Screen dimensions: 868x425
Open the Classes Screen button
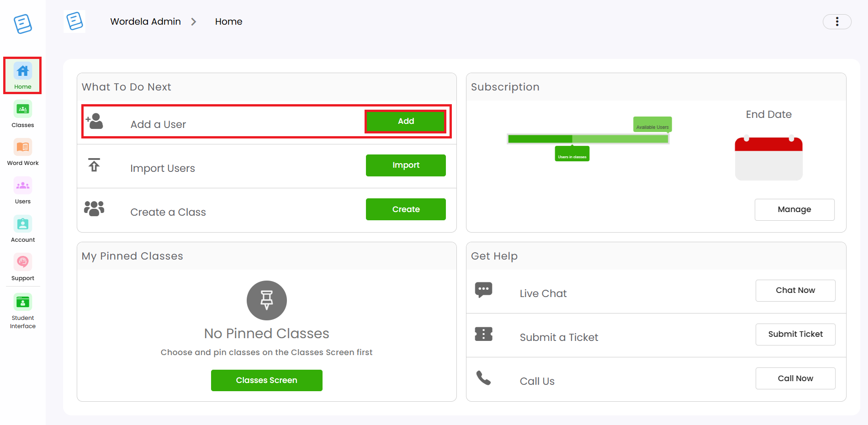(267, 380)
